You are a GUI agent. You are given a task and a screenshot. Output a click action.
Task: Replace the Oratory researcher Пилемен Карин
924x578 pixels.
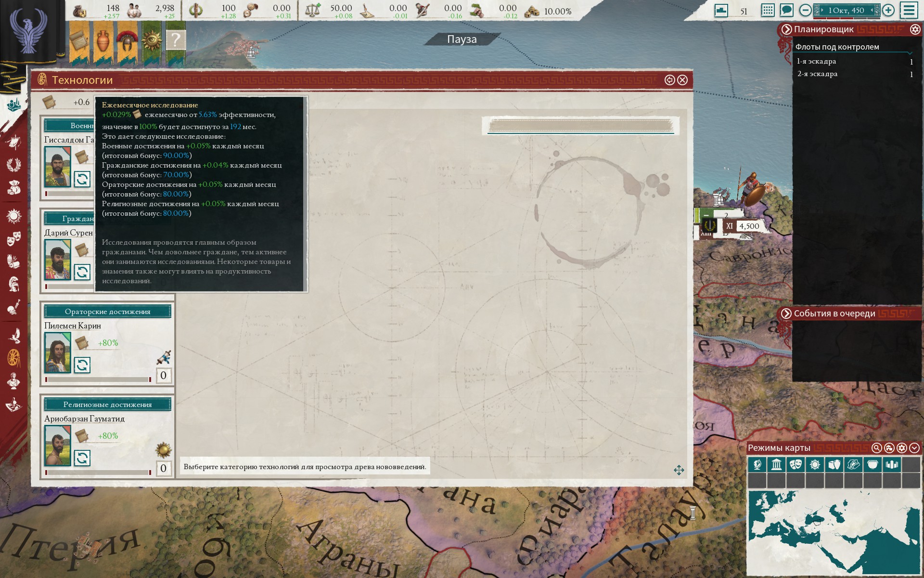82,365
